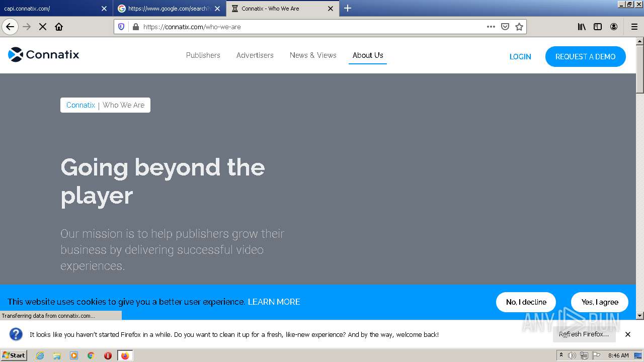
Task: Open the Windows Start menu
Action: [14, 355]
